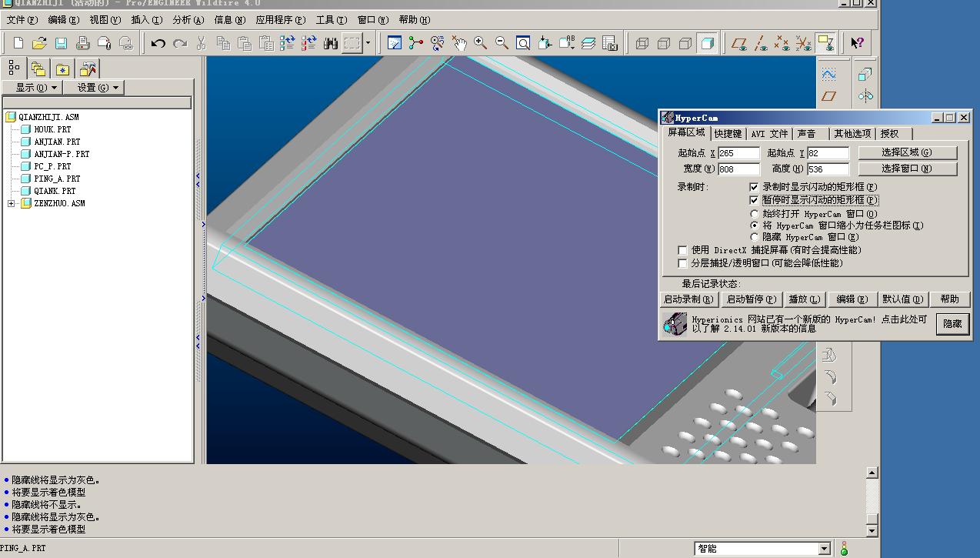The height and width of the screenshot is (558, 980).
Task: Click the Zoom In magnifier icon
Action: (481, 43)
